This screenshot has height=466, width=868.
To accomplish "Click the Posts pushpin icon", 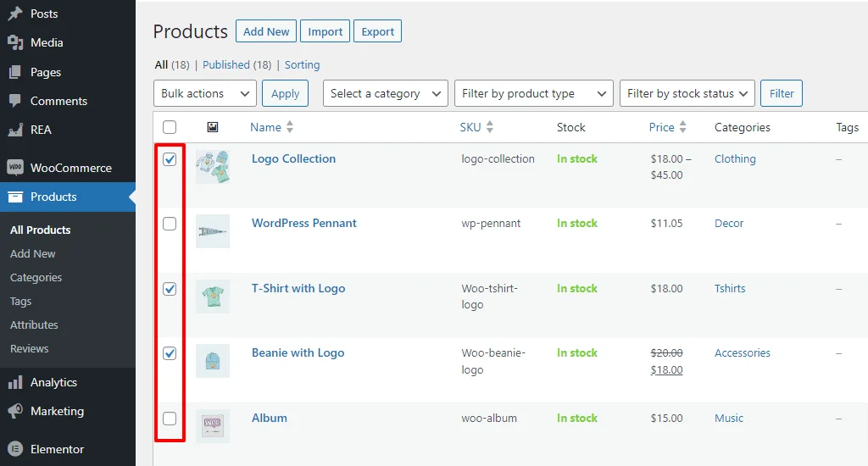I will click(15, 14).
